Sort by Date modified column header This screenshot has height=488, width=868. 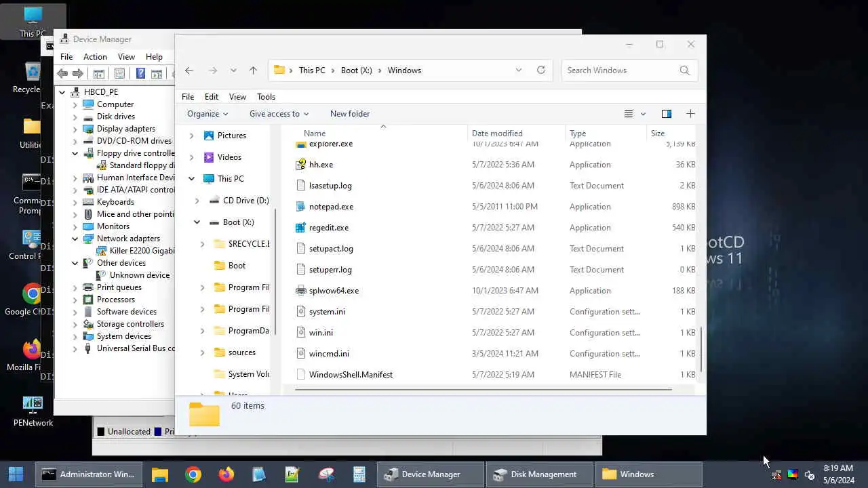[x=515, y=134]
